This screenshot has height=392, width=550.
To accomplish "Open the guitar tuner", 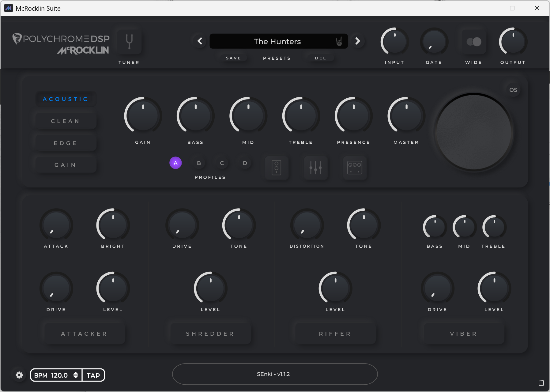I will 129,41.
